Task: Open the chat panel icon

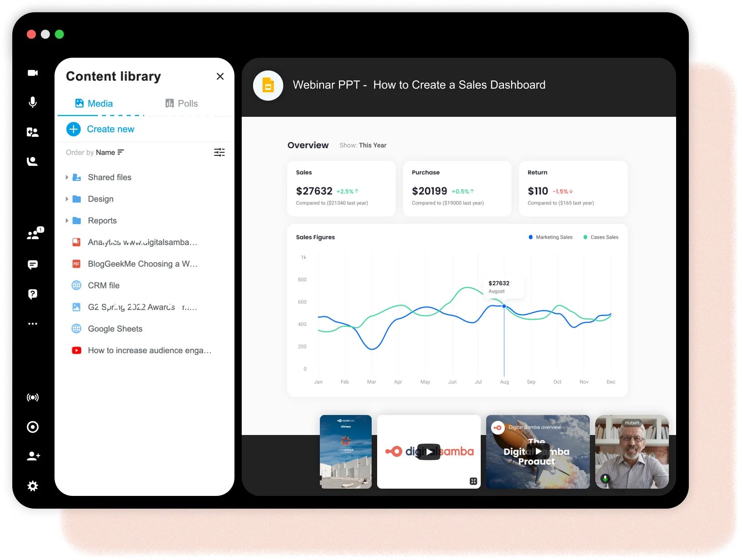Action: (x=33, y=265)
